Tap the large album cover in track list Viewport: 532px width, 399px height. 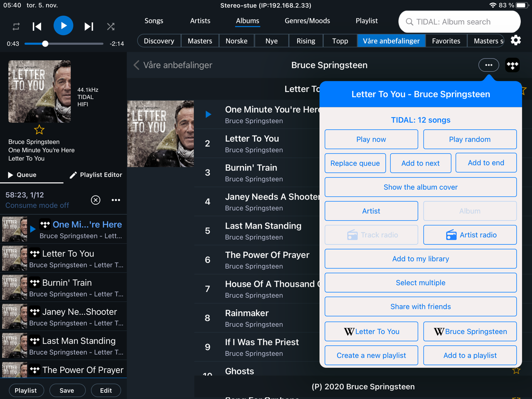point(160,134)
